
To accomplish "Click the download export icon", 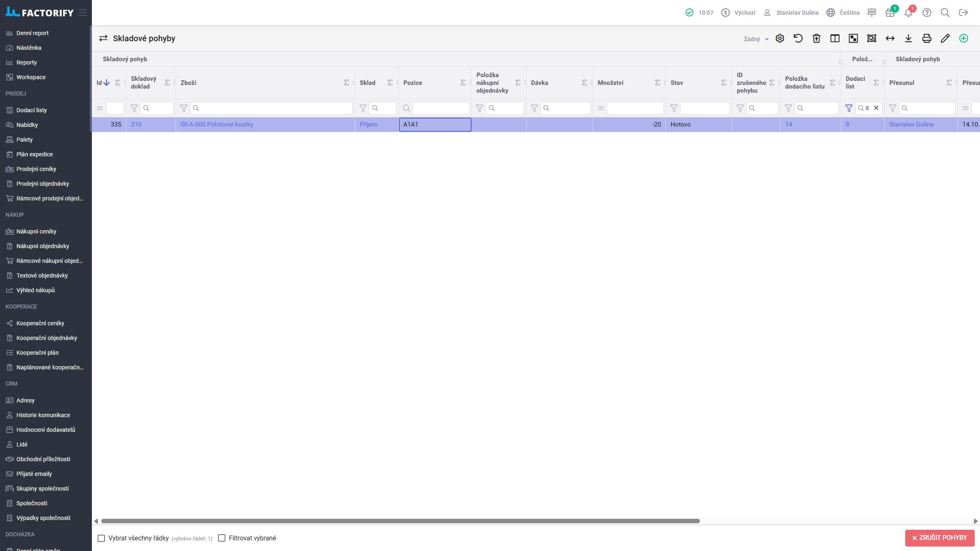I will 908,38.
